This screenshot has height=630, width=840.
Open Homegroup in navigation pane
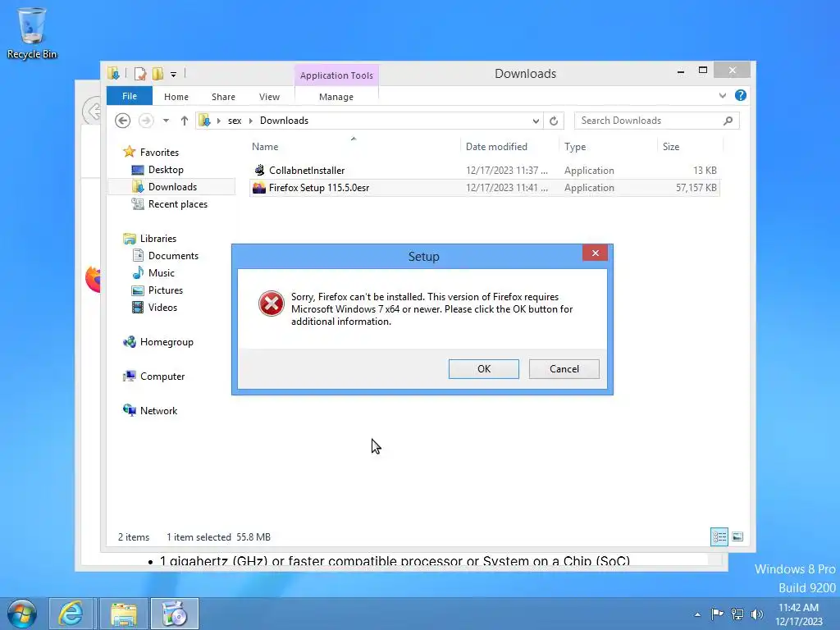166,342
